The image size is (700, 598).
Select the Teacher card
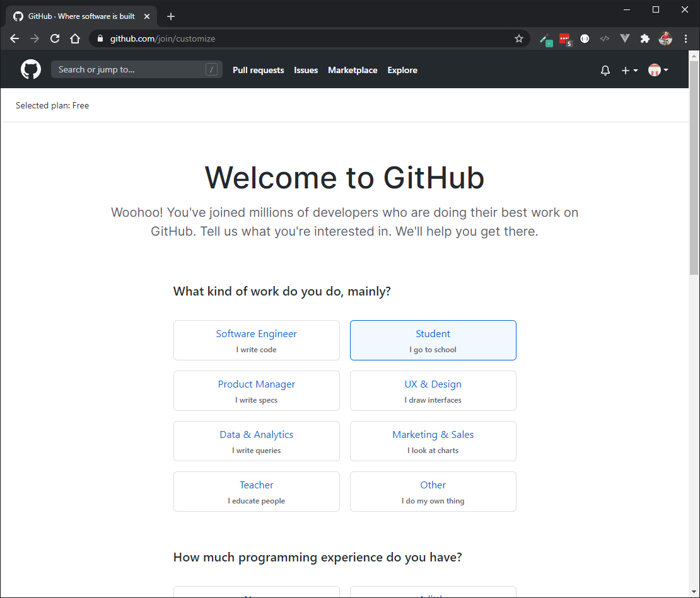pyautogui.click(x=256, y=492)
